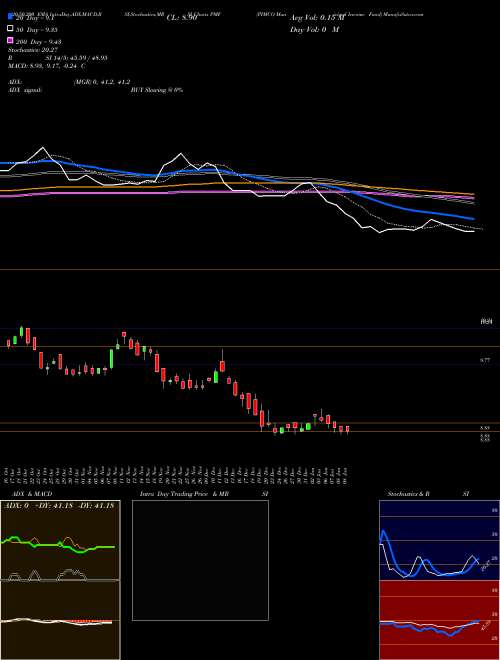This screenshot has width=500, height=660.
Task: Click the blue 20 Day legend swatch
Action: click(10, 17)
